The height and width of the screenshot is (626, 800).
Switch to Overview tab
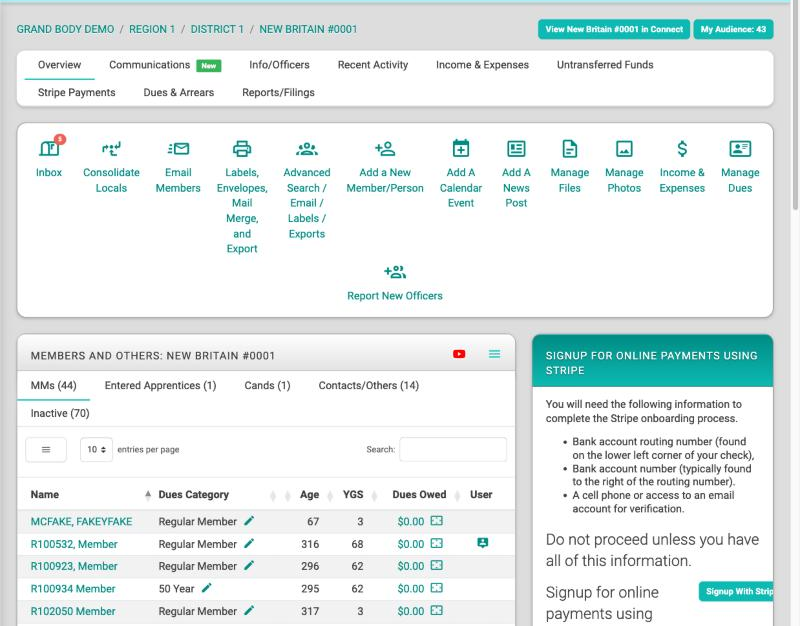point(59,65)
